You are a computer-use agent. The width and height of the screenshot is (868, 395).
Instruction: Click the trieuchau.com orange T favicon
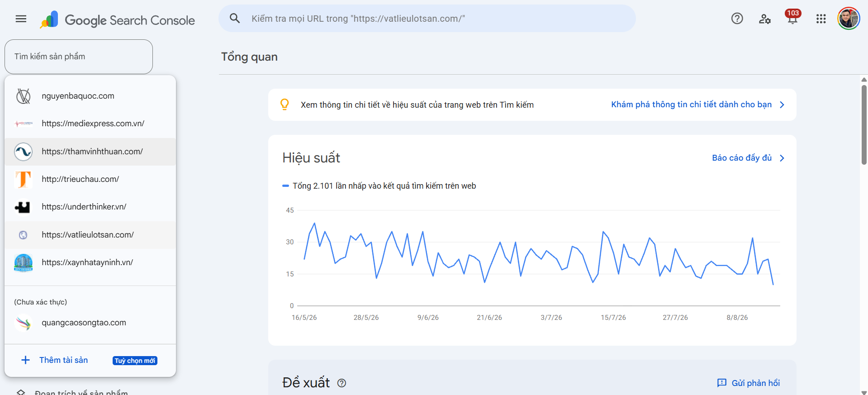tap(24, 179)
